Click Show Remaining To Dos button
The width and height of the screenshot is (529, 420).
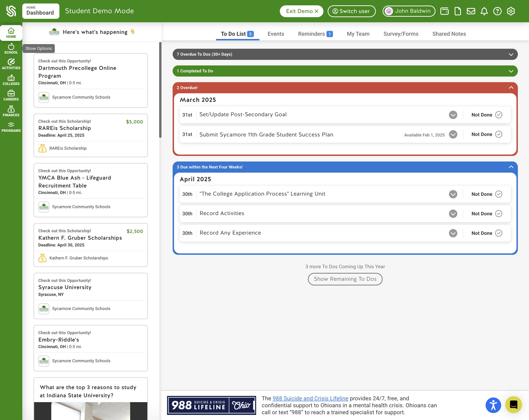(345, 279)
